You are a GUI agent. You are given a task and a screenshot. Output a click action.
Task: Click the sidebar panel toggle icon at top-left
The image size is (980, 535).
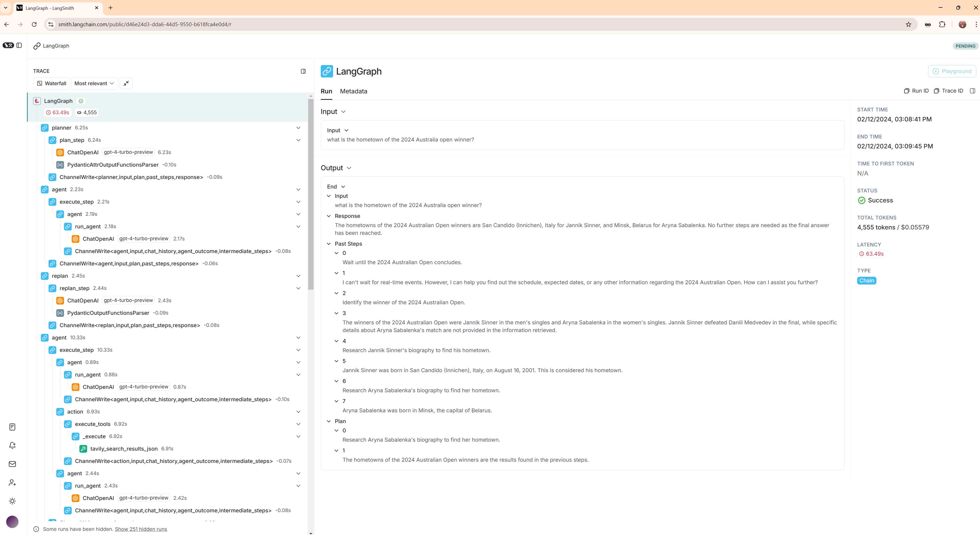19,45
